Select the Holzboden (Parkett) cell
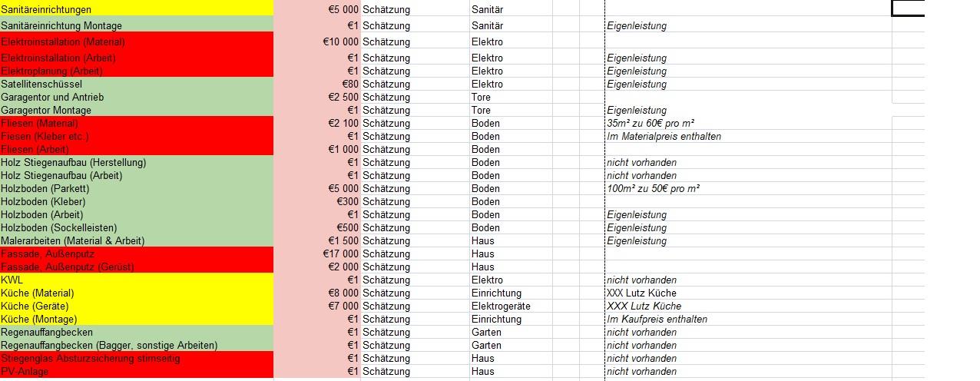 (137, 188)
